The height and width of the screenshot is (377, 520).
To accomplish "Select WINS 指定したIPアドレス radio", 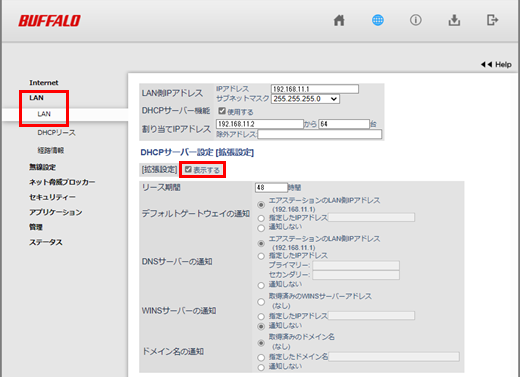I will point(261,316).
